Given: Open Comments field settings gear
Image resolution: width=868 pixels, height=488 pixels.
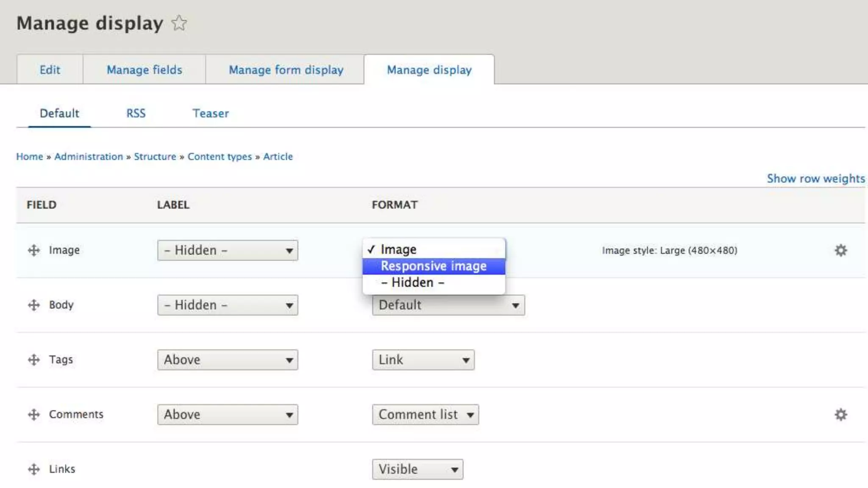Looking at the screenshot, I should tap(840, 414).
